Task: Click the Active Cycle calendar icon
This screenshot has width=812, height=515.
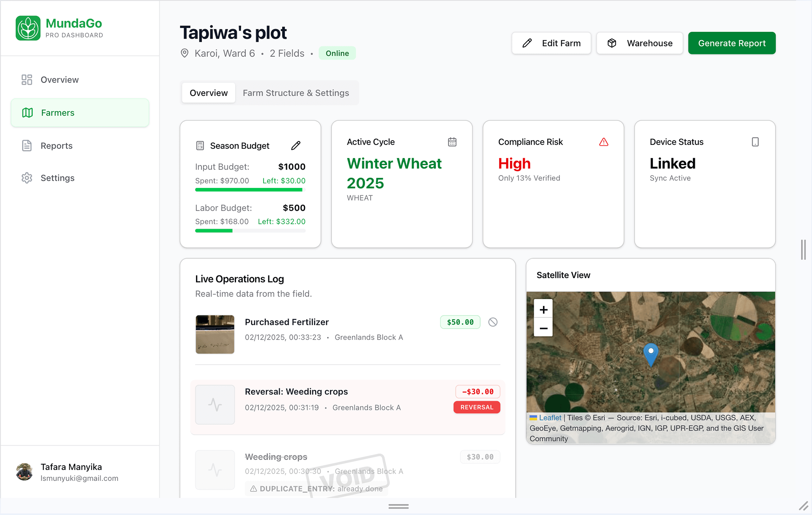Action: (x=452, y=142)
